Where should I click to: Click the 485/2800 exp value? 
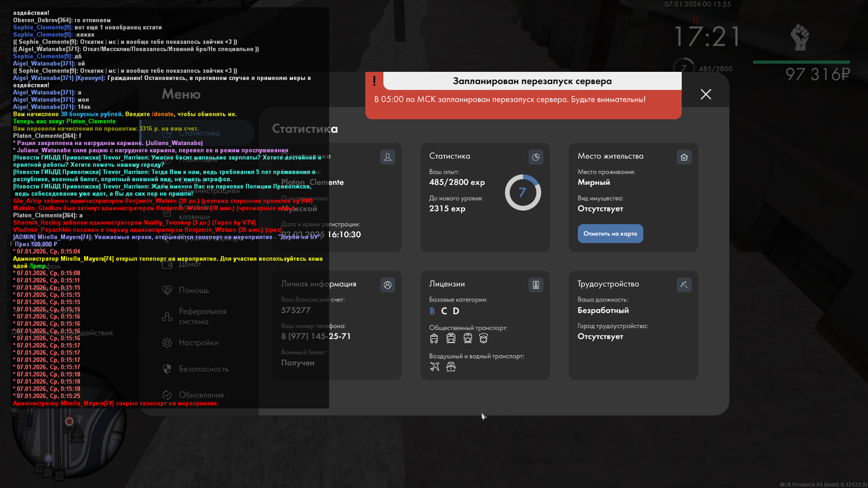coord(457,182)
